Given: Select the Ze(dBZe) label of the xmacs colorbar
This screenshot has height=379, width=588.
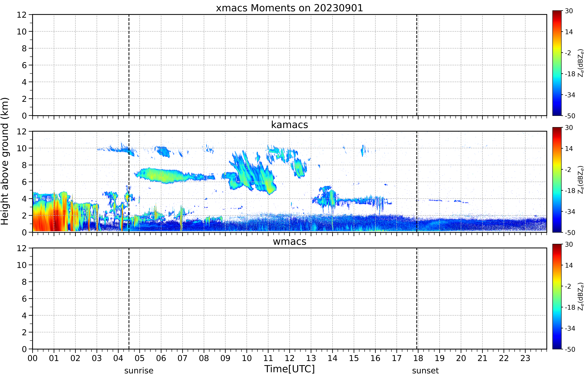Looking at the screenshot, I should pos(581,63).
